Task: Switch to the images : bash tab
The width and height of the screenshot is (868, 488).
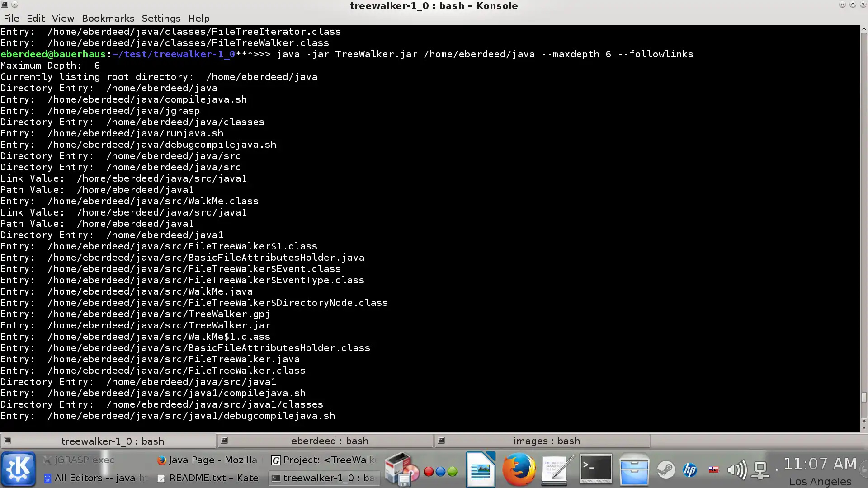Action: (546, 441)
